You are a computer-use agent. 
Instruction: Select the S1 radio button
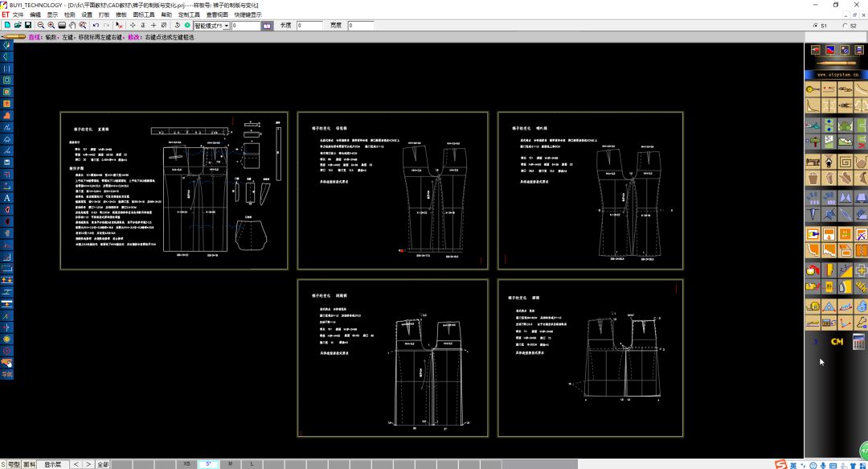tap(817, 26)
